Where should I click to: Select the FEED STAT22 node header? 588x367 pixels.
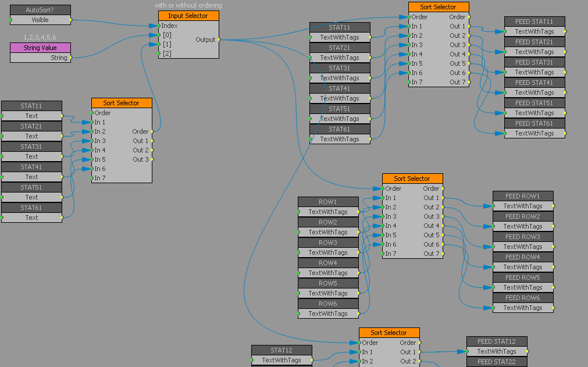[x=497, y=362]
